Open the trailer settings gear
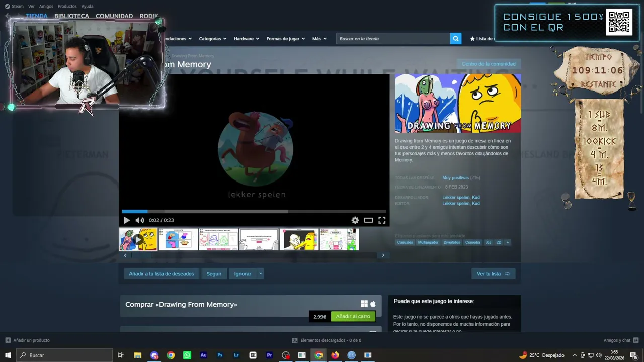 click(355, 220)
